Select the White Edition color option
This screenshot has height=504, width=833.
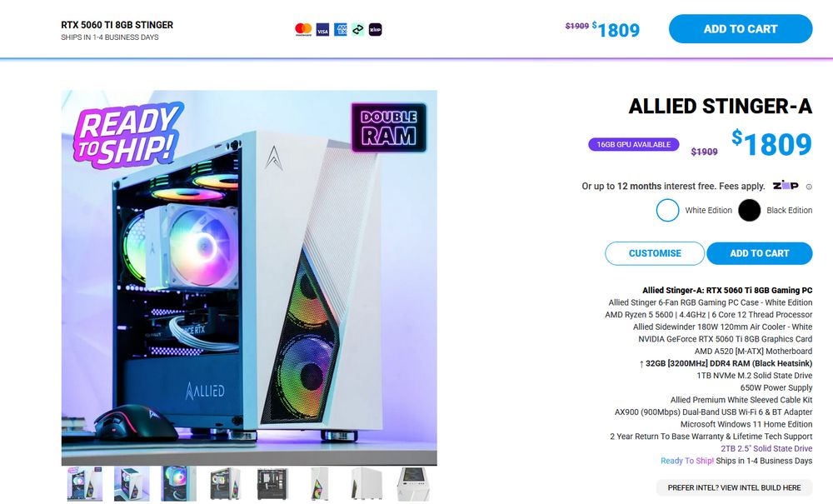(668, 210)
